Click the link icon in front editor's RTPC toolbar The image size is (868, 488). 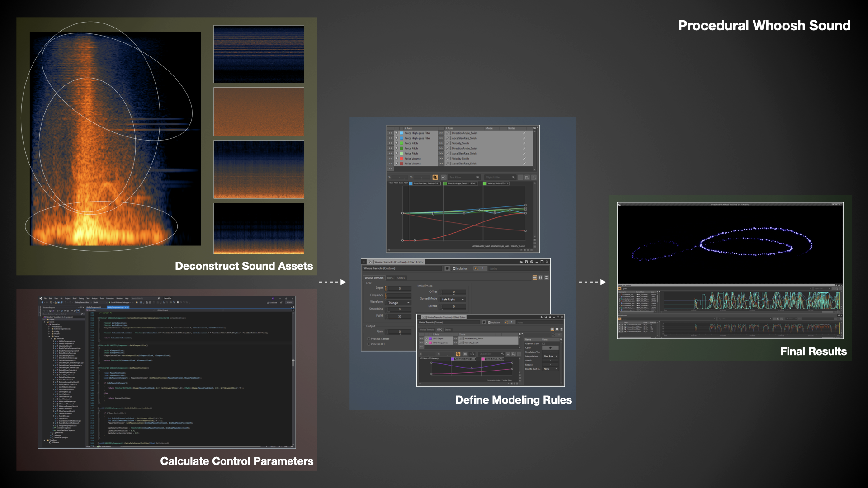tap(465, 354)
